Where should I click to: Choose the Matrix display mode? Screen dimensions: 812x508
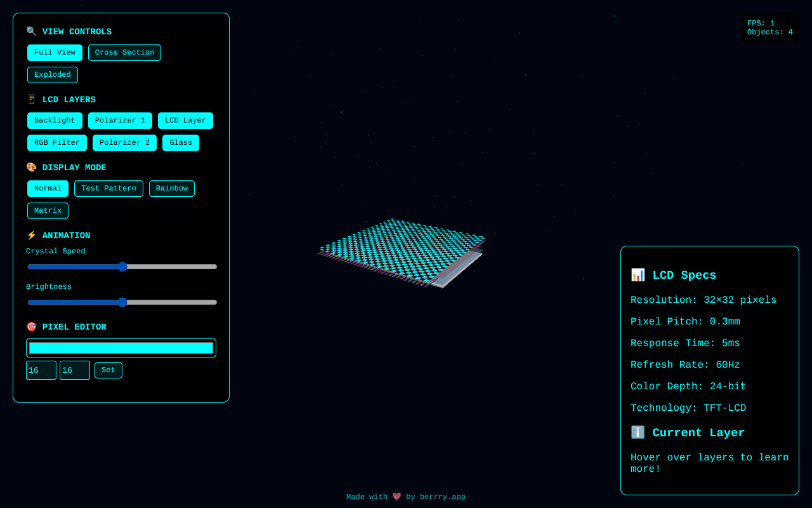tap(48, 211)
